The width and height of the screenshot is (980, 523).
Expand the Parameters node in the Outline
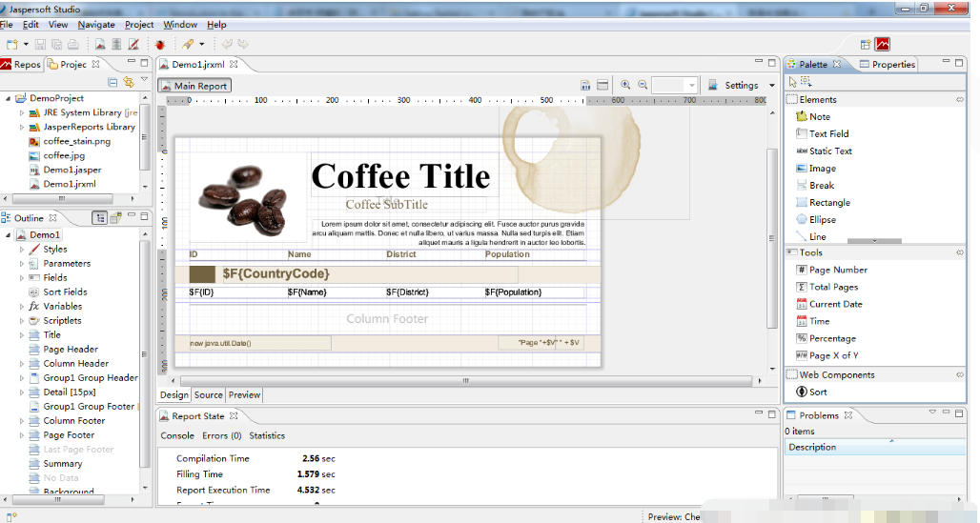(x=22, y=264)
